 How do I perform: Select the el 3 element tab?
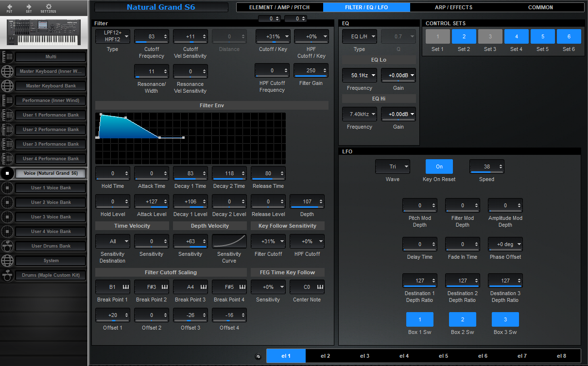[364, 356]
